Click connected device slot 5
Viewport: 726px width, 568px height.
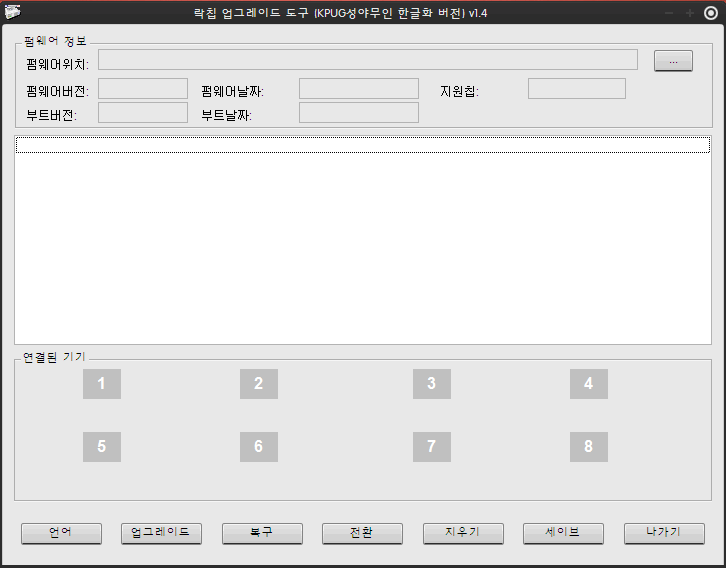tap(102, 447)
